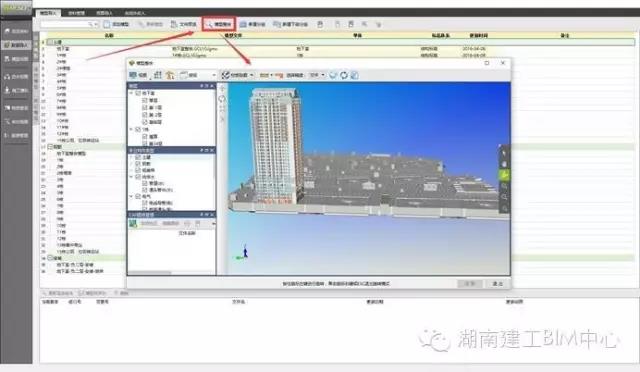Pin the component type panel header pin icon

pyautogui.click(x=202, y=150)
